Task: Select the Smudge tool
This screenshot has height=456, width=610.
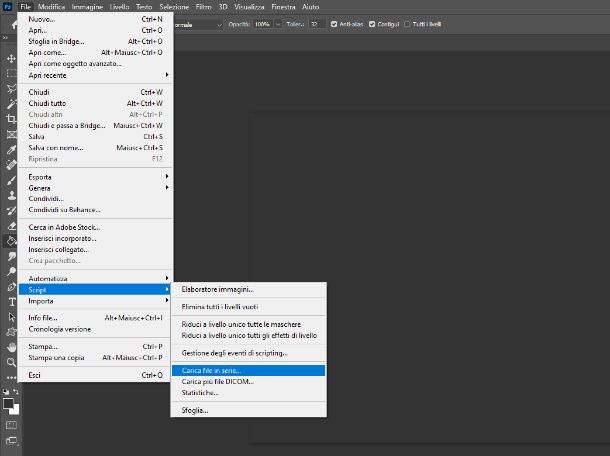Action: (11, 256)
